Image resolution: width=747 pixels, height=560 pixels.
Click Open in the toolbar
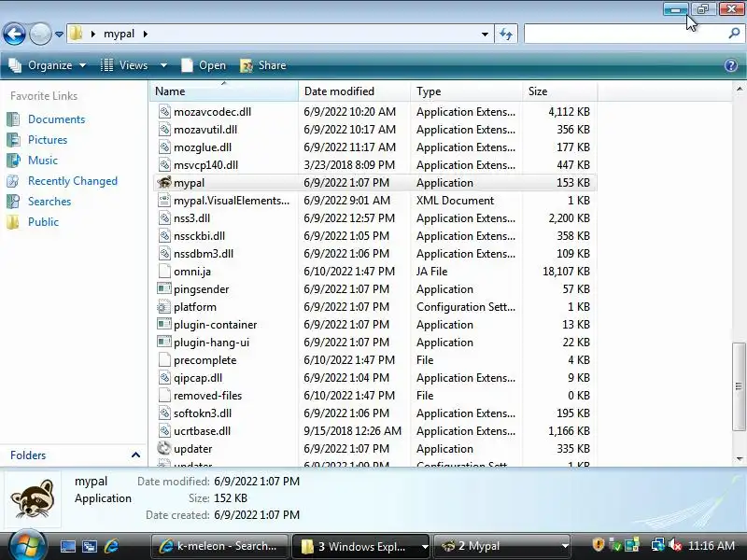[x=204, y=65]
